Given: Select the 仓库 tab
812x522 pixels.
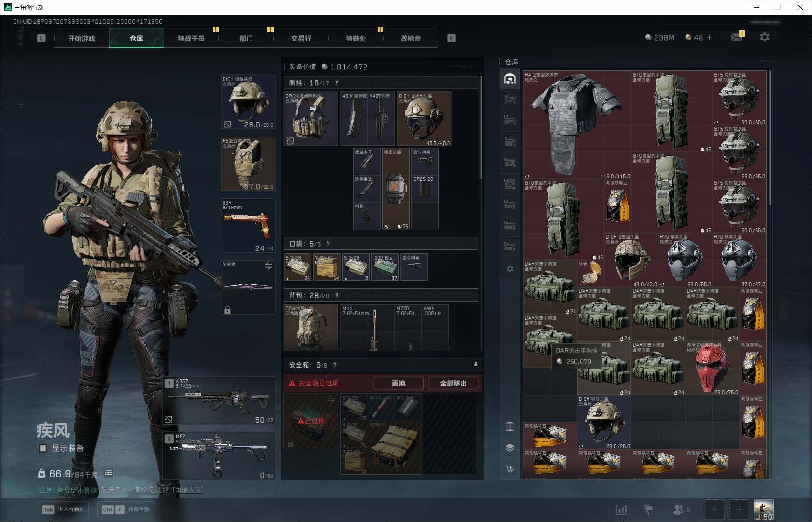Looking at the screenshot, I should coord(137,38).
